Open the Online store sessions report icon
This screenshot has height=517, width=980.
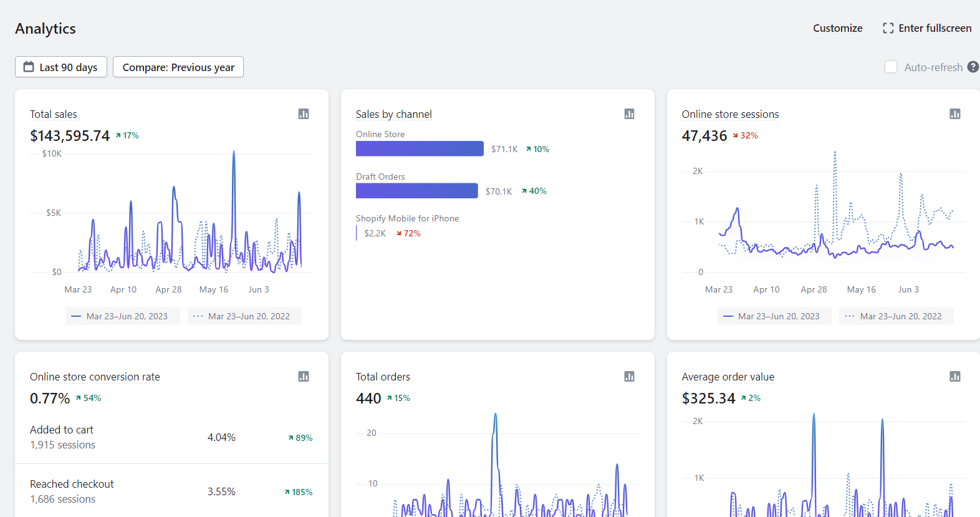point(954,114)
